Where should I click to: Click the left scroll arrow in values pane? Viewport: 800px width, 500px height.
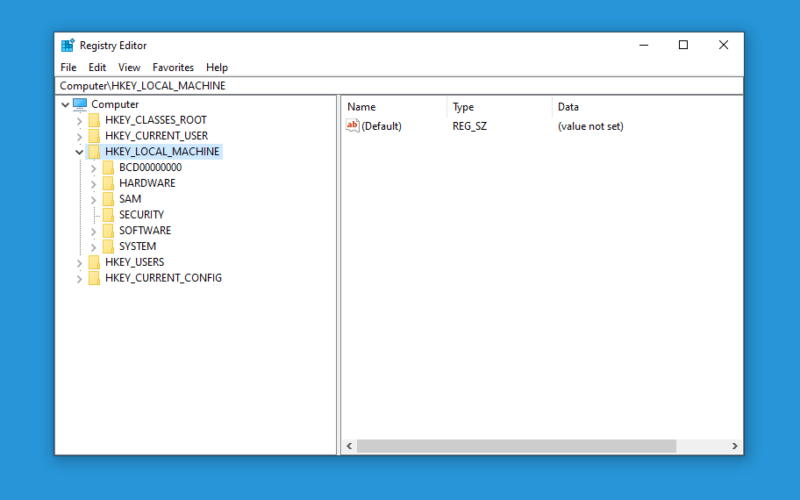coord(349,446)
